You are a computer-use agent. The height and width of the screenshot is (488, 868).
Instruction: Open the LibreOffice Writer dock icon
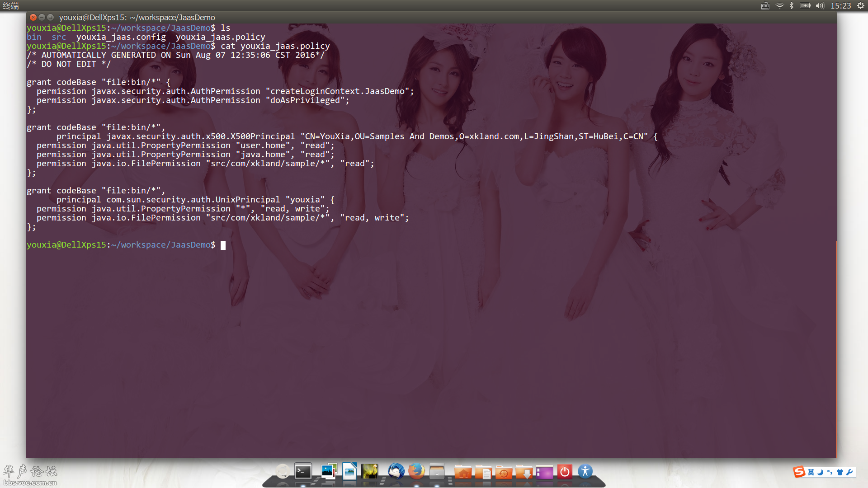(x=349, y=471)
